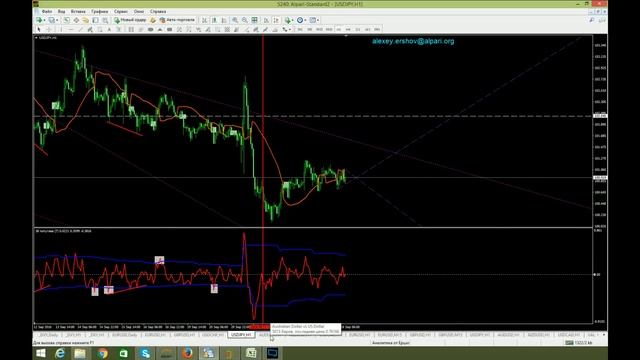
Task: Switch to the USDCHF,H1 chart tab
Action: pyautogui.click(x=213, y=335)
